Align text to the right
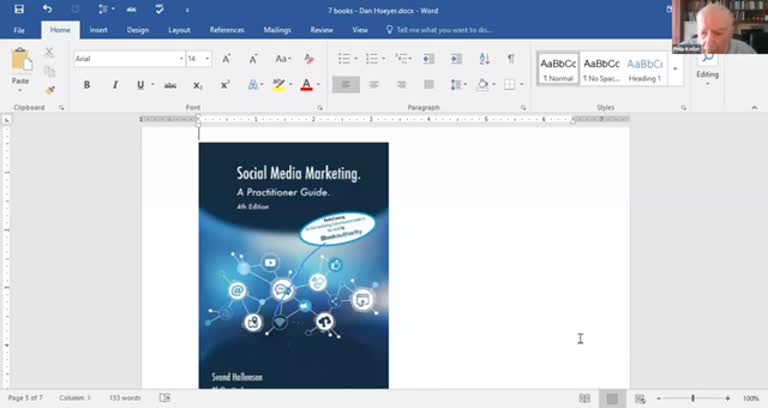Viewport: 768px width, 408px height. (401, 85)
